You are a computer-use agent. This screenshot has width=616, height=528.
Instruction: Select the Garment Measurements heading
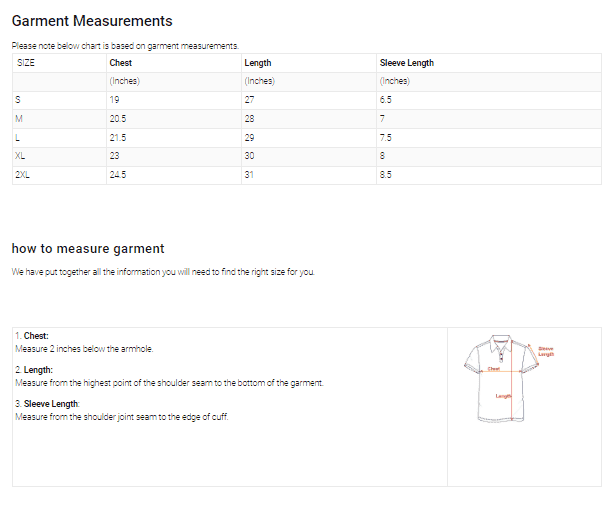[92, 21]
